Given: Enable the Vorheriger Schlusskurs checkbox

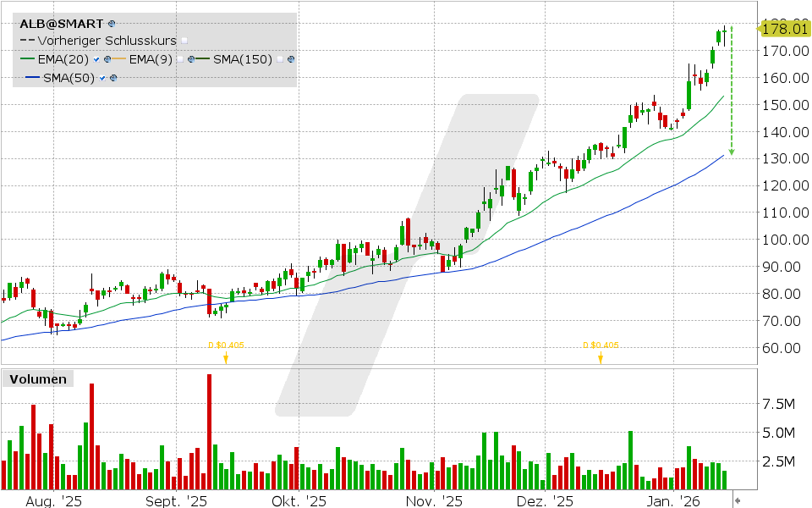Looking at the screenshot, I should click(184, 40).
